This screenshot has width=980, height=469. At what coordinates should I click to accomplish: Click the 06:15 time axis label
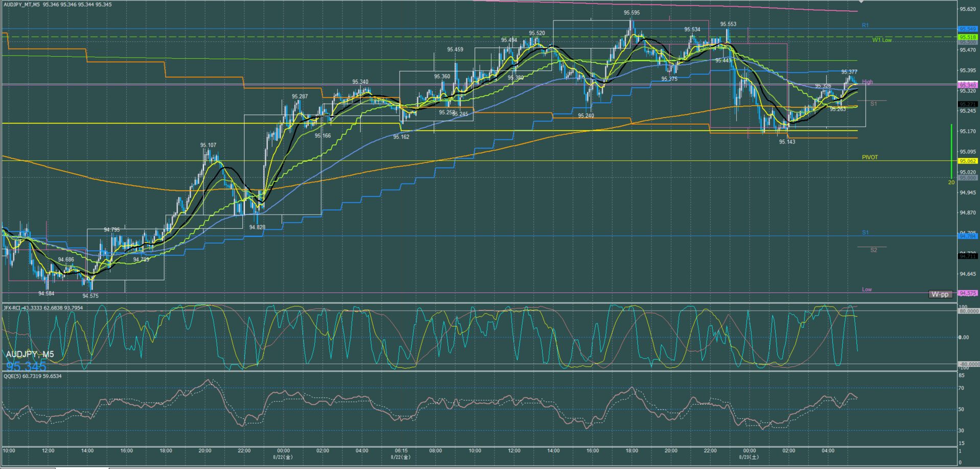tap(401, 451)
